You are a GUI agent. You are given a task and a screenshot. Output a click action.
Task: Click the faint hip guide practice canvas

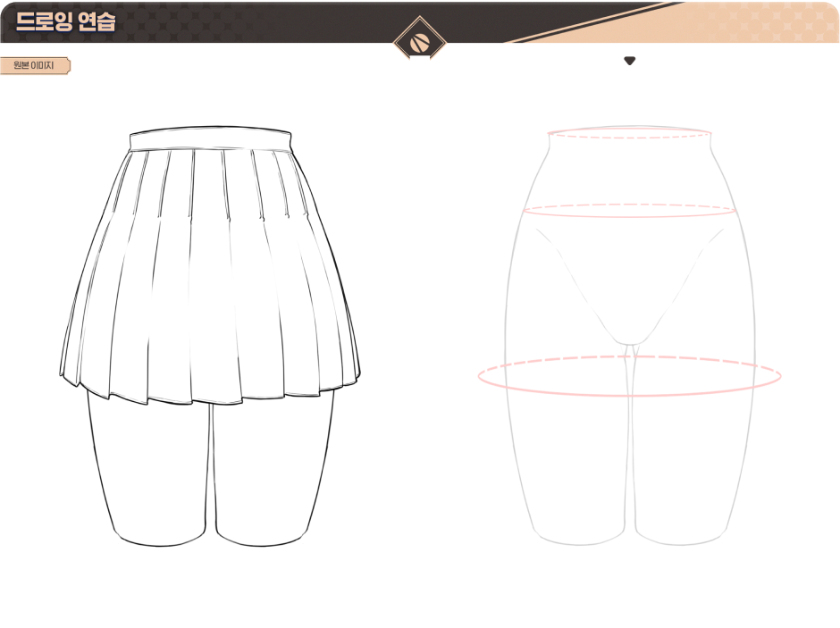pos(629,336)
